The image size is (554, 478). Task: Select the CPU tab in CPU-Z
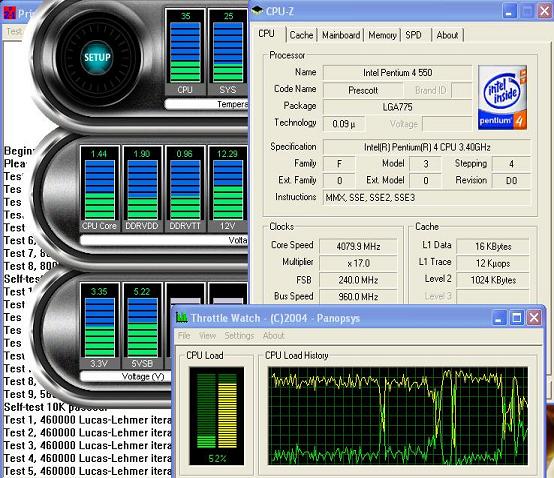click(x=266, y=34)
